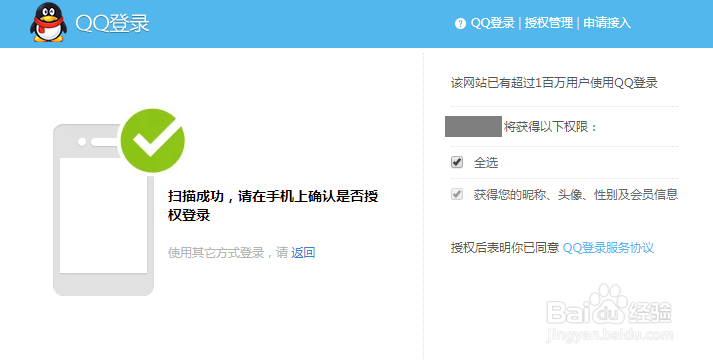Open 申请接入 in the header
The width and height of the screenshot is (713, 360).
click(607, 23)
